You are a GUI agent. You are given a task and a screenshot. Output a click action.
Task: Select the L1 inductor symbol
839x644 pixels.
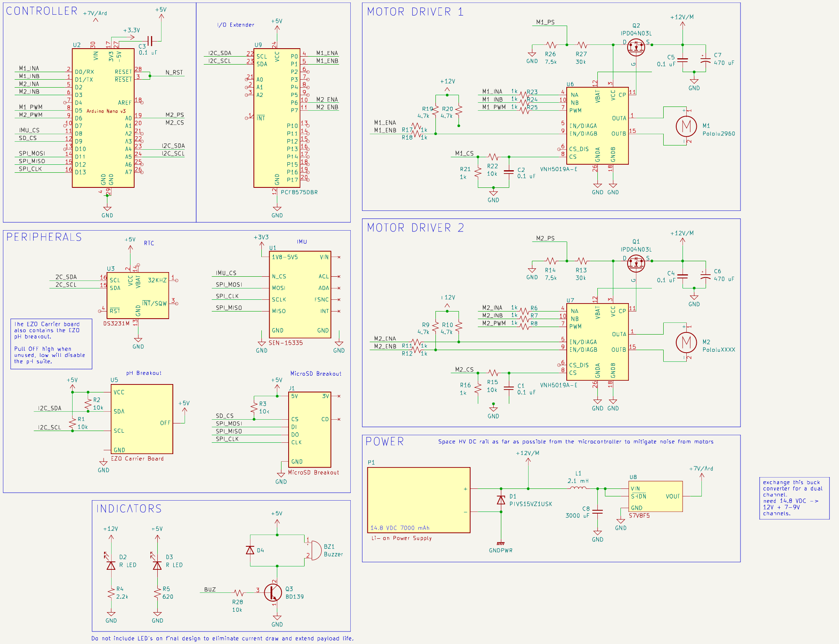tap(578, 488)
